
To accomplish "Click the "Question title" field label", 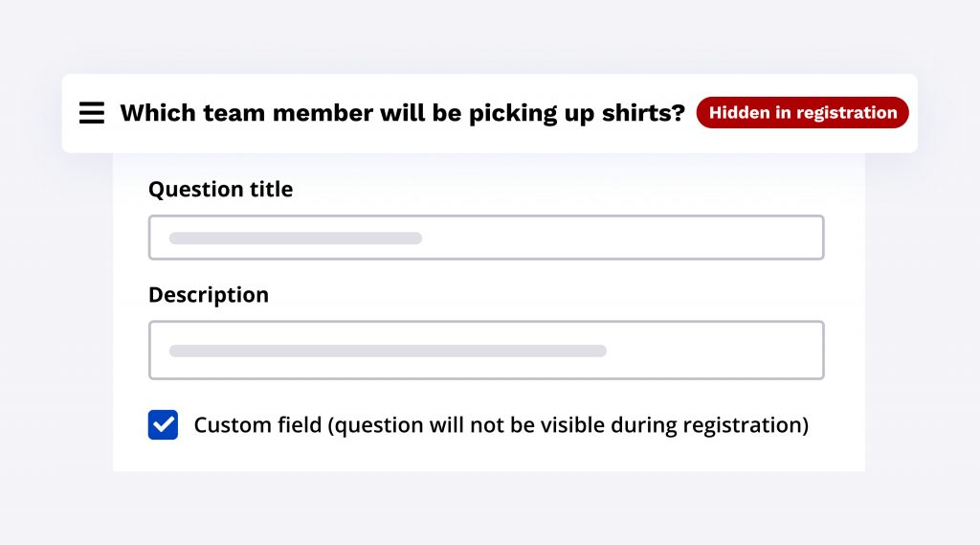I will pyautogui.click(x=220, y=190).
